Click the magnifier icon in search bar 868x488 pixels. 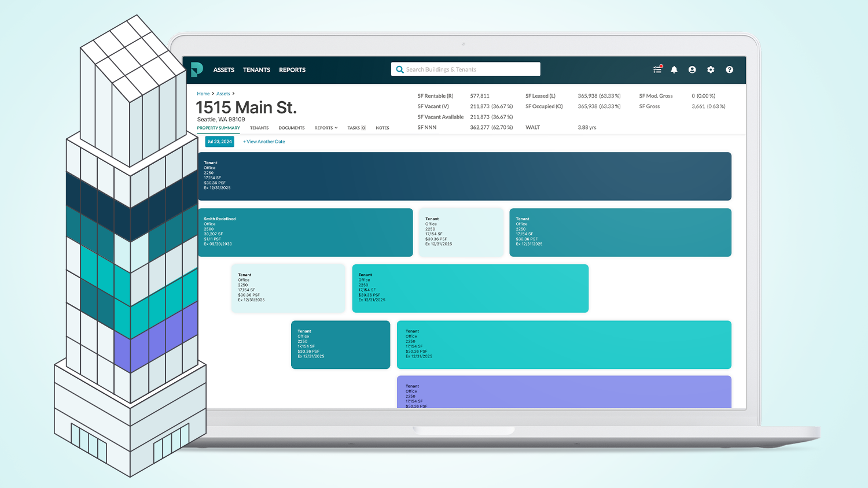(399, 69)
